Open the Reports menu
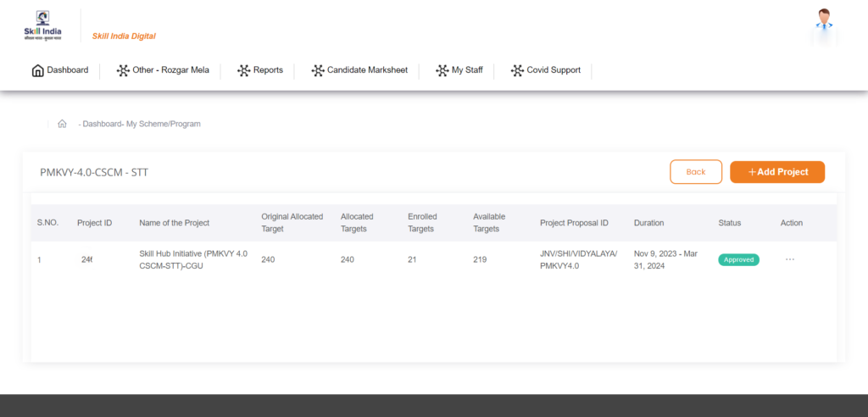 click(260, 70)
